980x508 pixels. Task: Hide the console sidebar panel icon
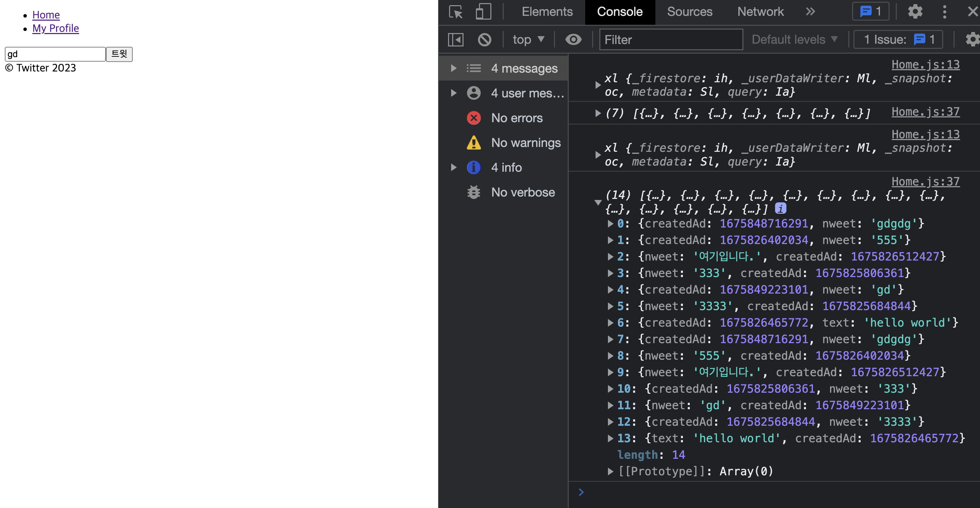[x=455, y=40]
